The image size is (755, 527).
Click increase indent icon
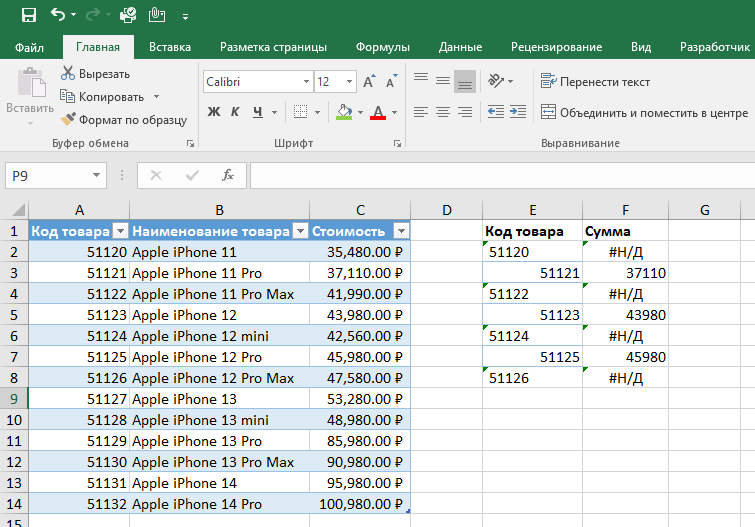click(518, 112)
